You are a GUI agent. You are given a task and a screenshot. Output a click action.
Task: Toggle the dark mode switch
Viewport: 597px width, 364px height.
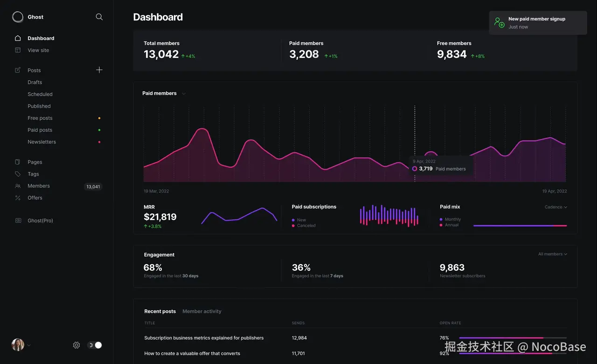click(95, 345)
